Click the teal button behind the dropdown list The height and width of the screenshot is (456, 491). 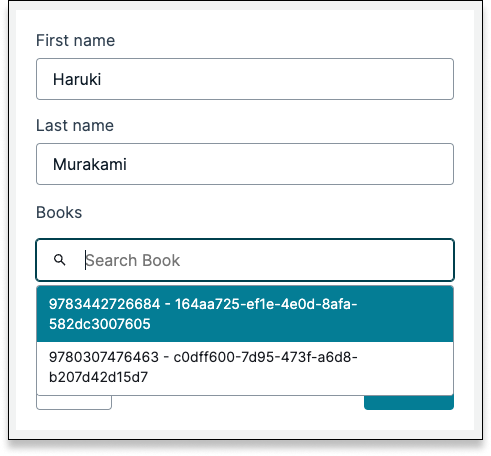(x=409, y=402)
